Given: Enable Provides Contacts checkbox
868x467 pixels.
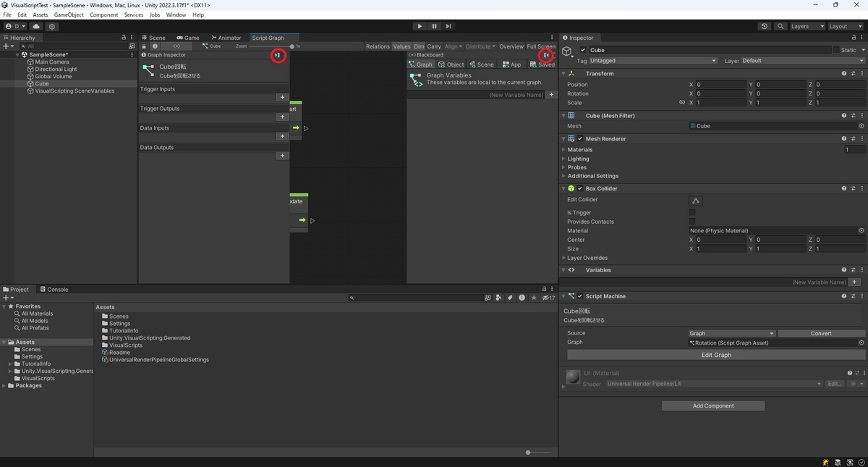Looking at the screenshot, I should coord(692,222).
